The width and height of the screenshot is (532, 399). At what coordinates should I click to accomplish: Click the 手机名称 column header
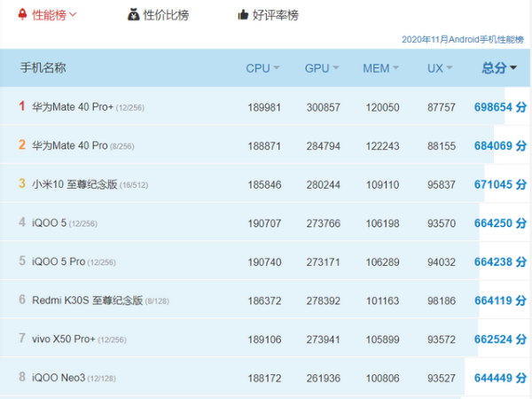click(43, 68)
